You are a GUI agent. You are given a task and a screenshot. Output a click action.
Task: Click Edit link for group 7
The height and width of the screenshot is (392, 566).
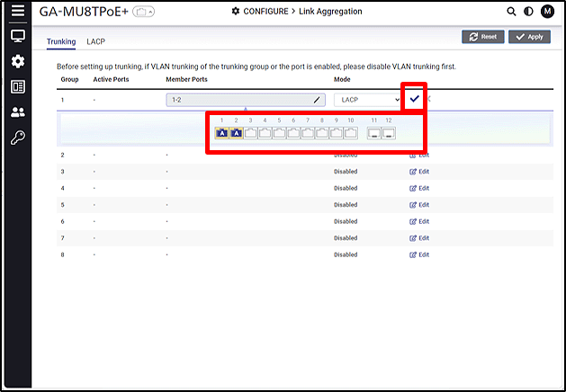tap(419, 238)
